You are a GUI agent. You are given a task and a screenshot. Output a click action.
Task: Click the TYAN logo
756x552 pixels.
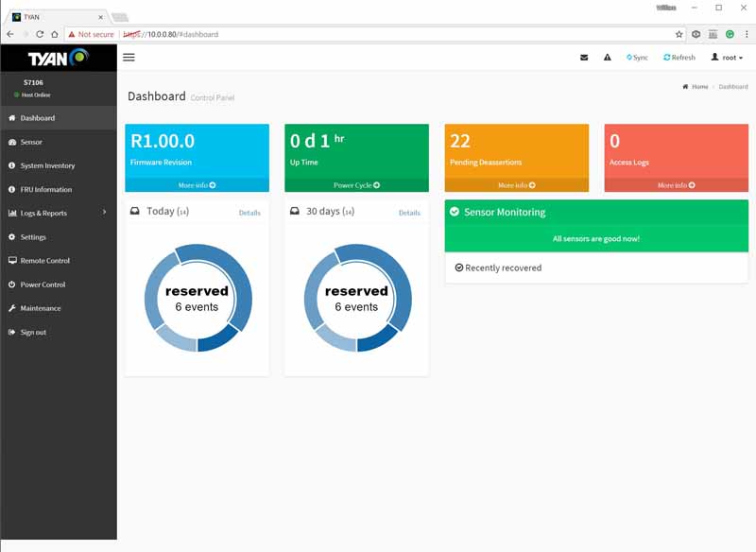(x=59, y=58)
